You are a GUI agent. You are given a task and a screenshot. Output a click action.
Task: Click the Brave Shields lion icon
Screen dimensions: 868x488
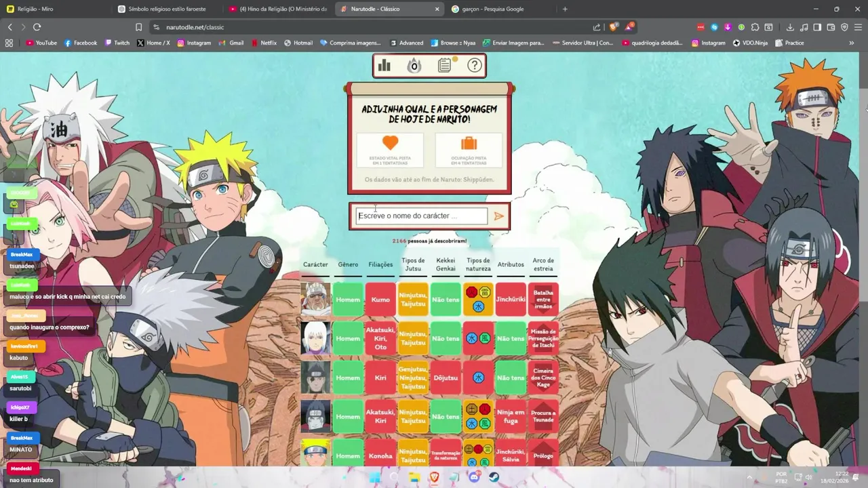(x=614, y=27)
